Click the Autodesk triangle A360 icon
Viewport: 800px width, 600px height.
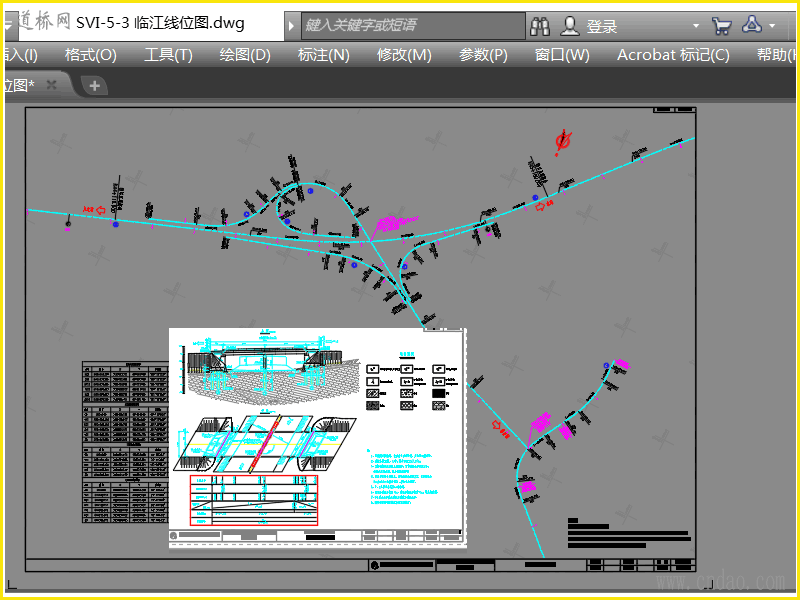click(x=752, y=24)
